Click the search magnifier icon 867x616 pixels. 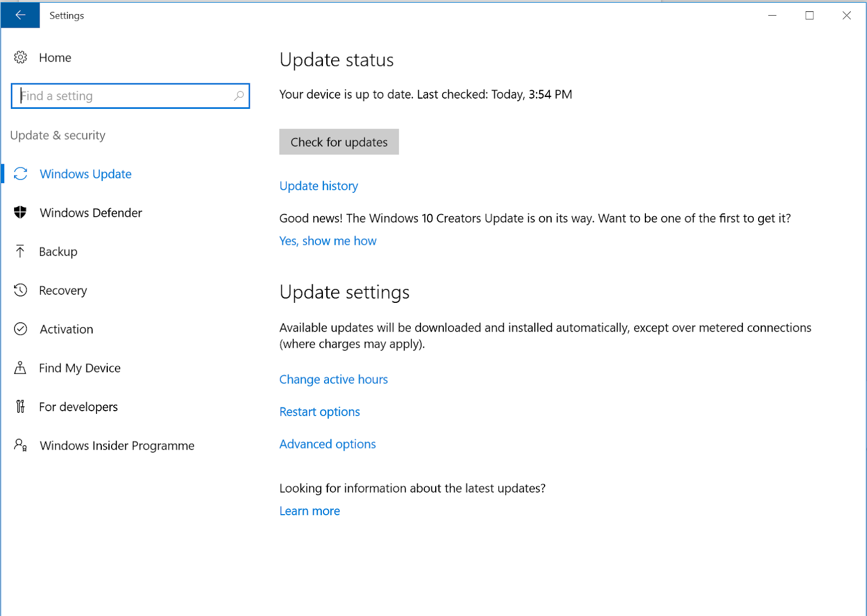point(238,96)
